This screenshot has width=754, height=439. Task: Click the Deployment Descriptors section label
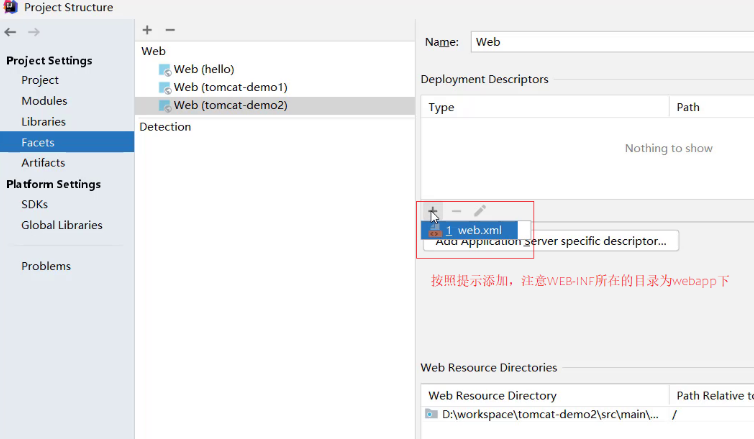(x=484, y=79)
